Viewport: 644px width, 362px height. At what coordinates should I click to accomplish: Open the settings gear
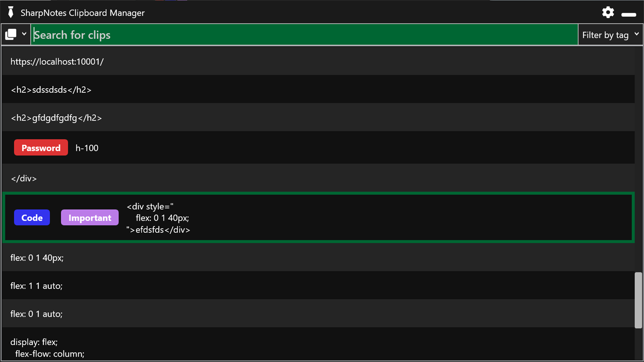coord(608,12)
